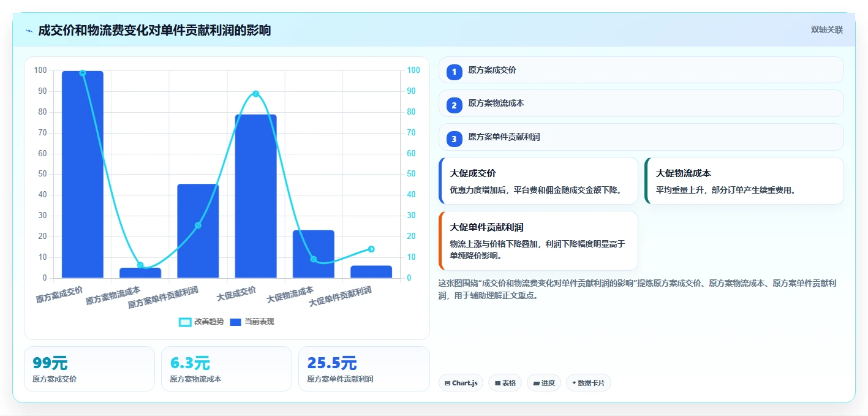Screen dimensions: 868x416
Task: Toggle the 改善趋势 legend entry
Action: click(202, 322)
